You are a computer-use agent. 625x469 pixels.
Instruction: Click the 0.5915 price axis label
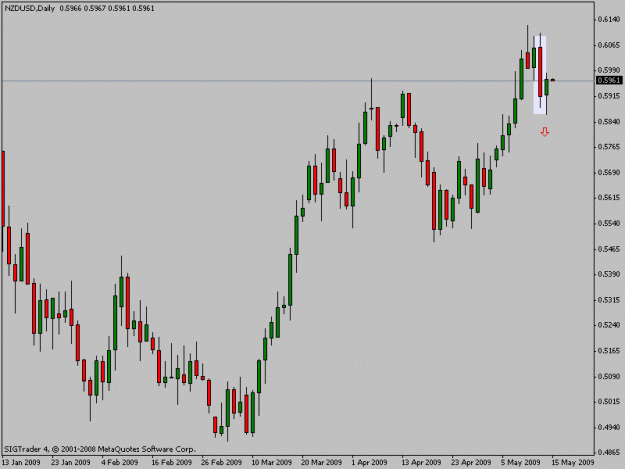[609, 96]
